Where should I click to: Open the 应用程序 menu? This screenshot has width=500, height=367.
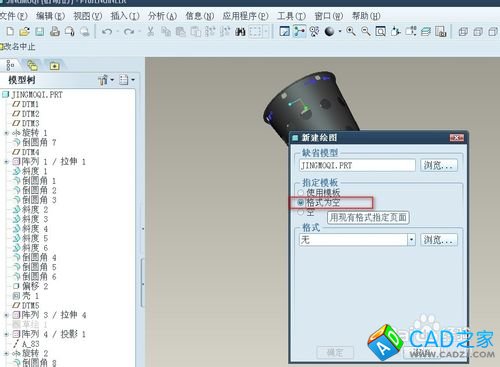(245, 16)
